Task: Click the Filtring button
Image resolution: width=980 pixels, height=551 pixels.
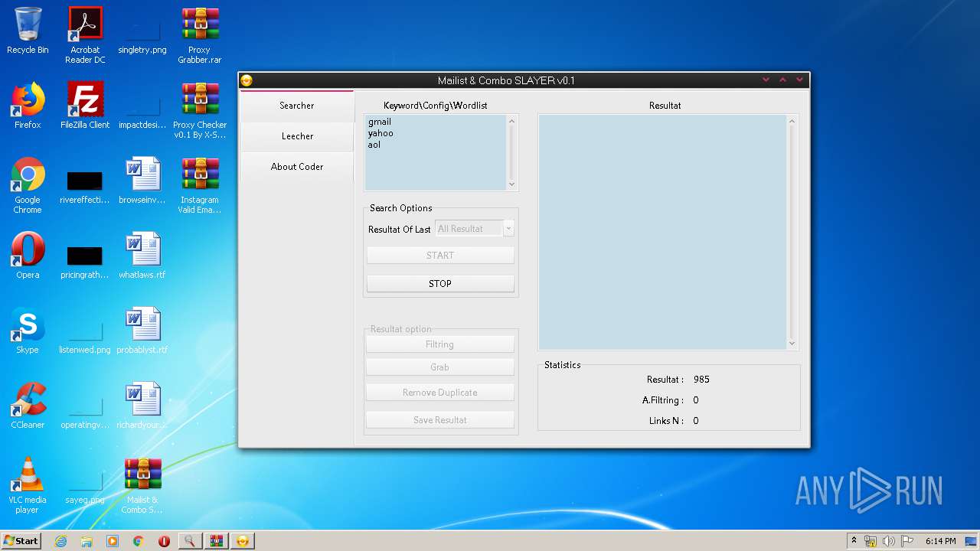Action: 439,344
